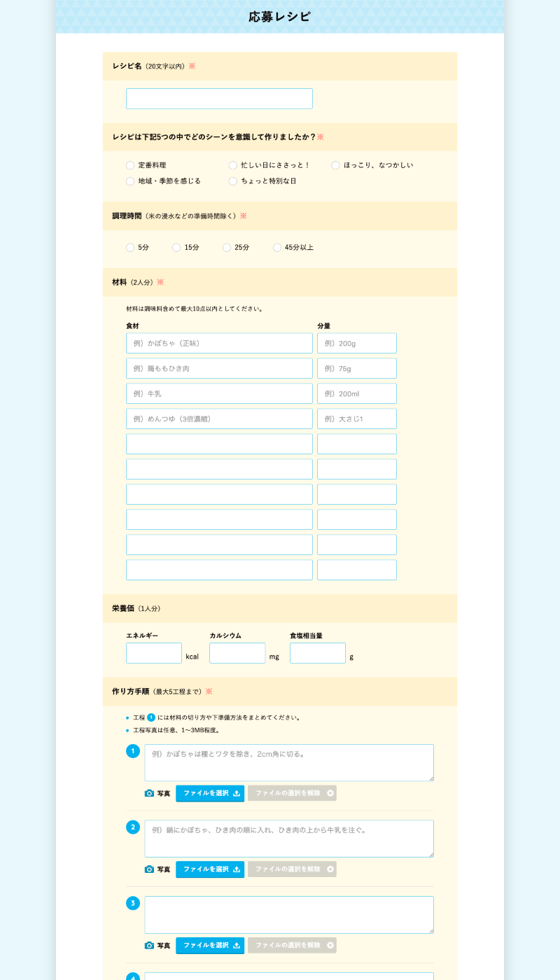Click the step 1 instructions textarea
The height and width of the screenshot is (980, 560).
pos(289,762)
